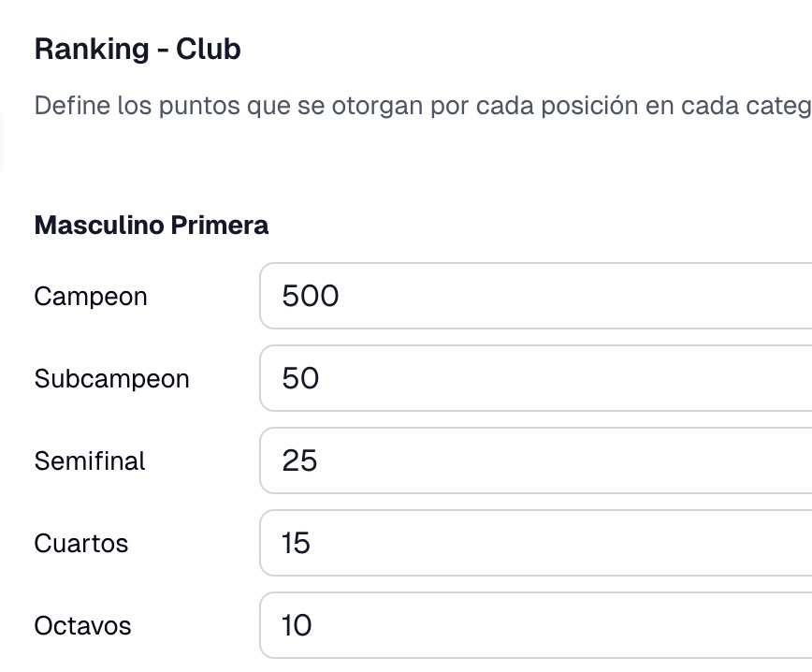Click the Subcampeon label text
This screenshot has height=672, width=812.
[111, 378]
